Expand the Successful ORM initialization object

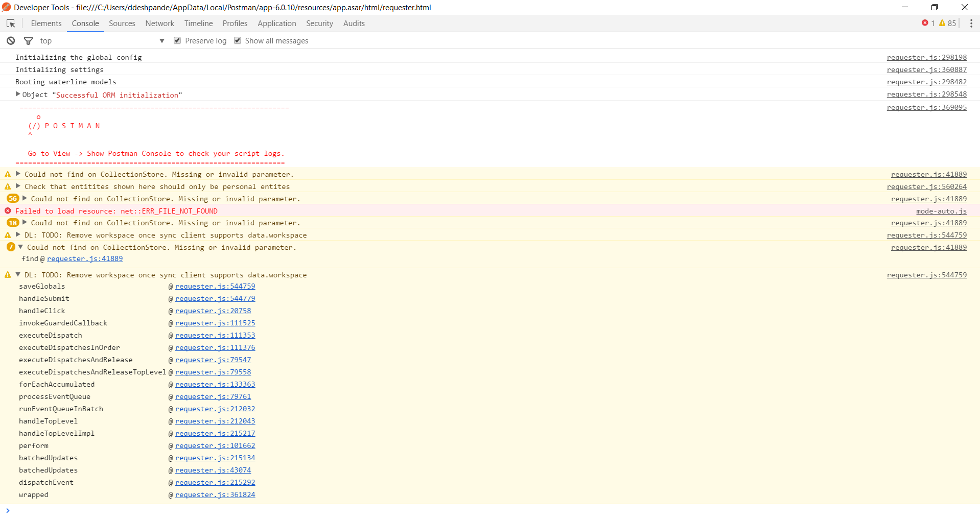coord(17,94)
